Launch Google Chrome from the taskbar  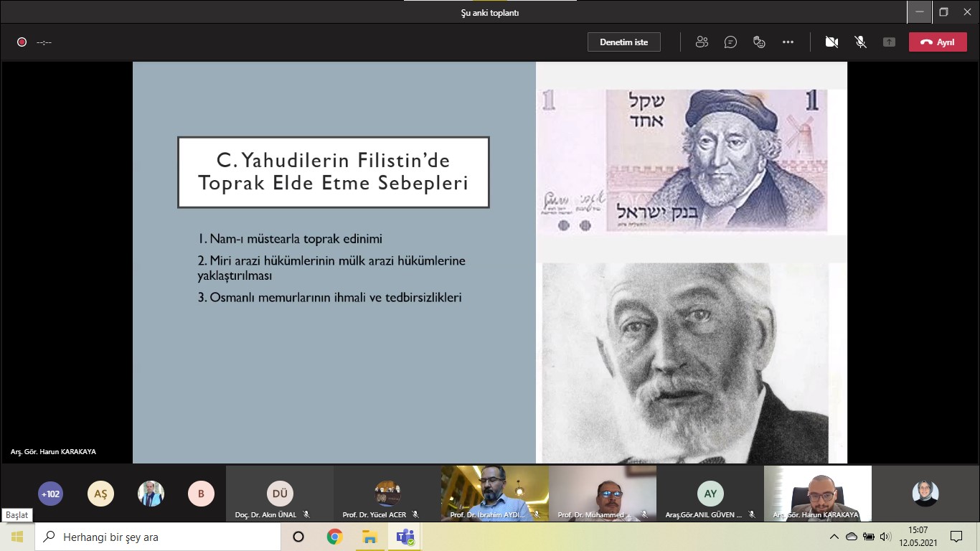pos(332,536)
